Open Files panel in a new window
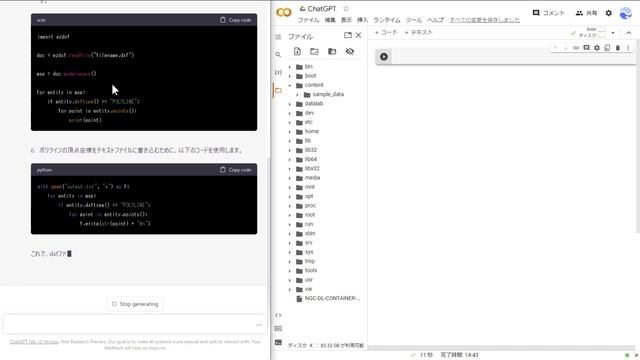 coord(348,36)
